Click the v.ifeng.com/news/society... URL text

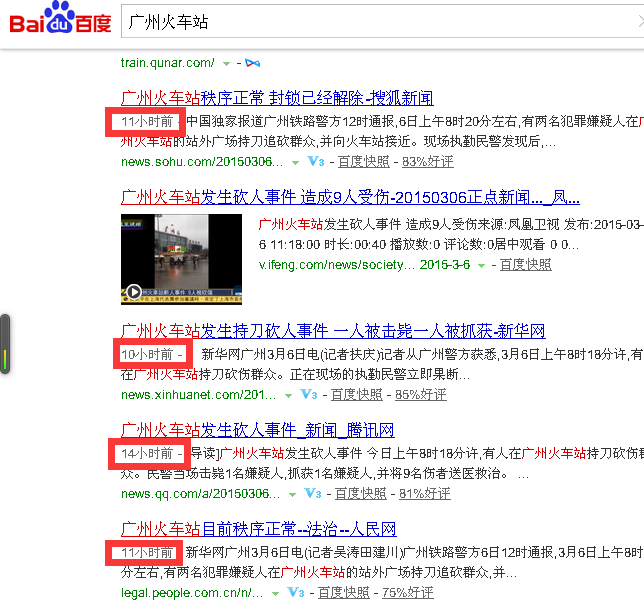pyautogui.click(x=337, y=265)
